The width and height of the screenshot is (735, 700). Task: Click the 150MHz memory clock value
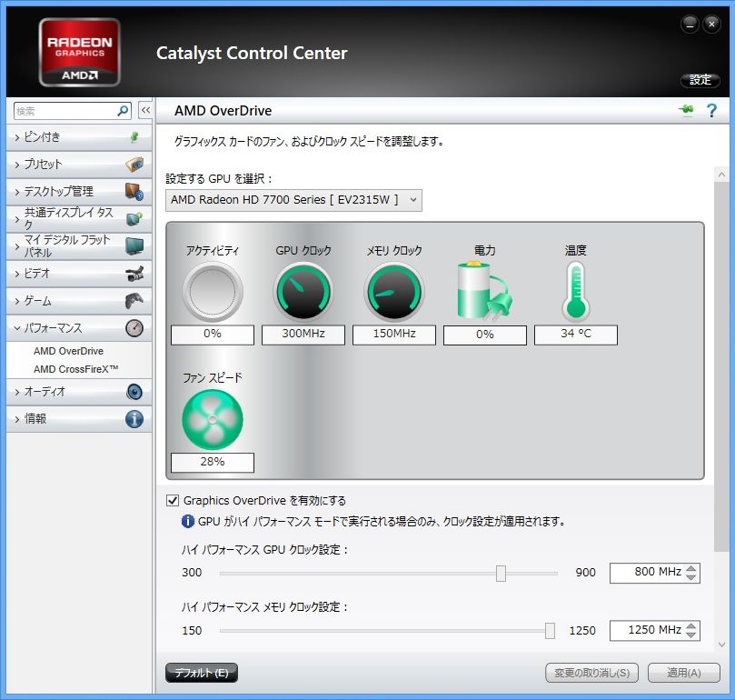[x=394, y=334]
